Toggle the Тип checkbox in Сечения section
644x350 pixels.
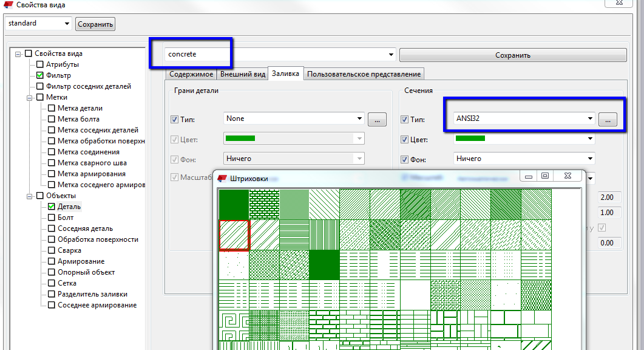pos(405,120)
